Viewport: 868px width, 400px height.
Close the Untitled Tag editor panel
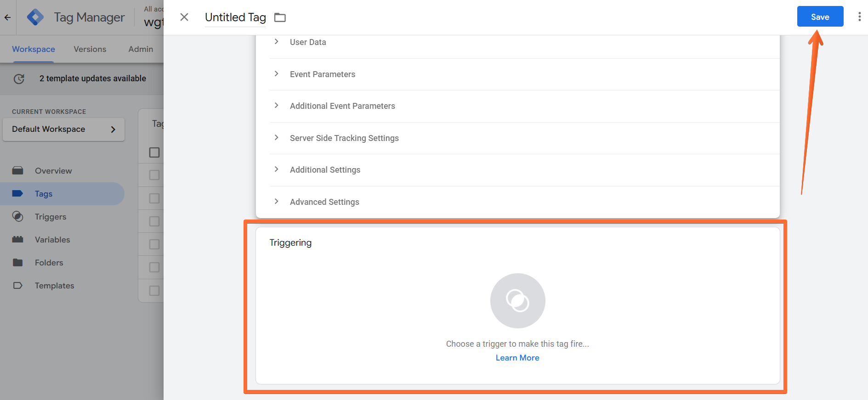pyautogui.click(x=184, y=17)
